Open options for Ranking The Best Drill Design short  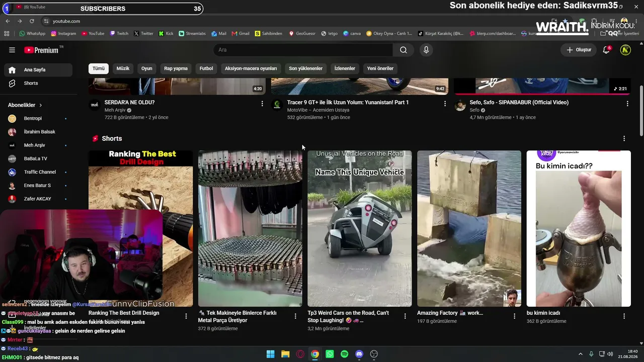186,316
